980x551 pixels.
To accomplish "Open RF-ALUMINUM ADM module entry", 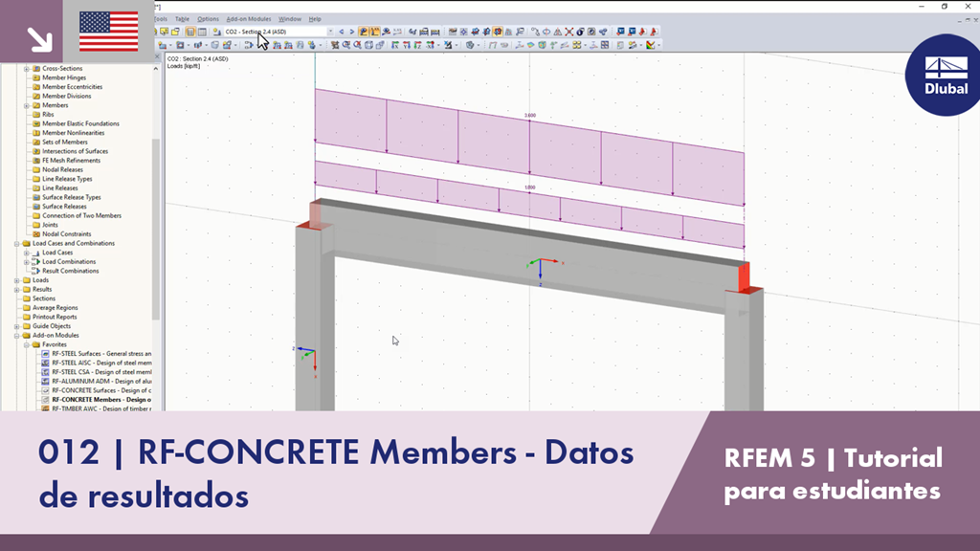I will [101, 381].
